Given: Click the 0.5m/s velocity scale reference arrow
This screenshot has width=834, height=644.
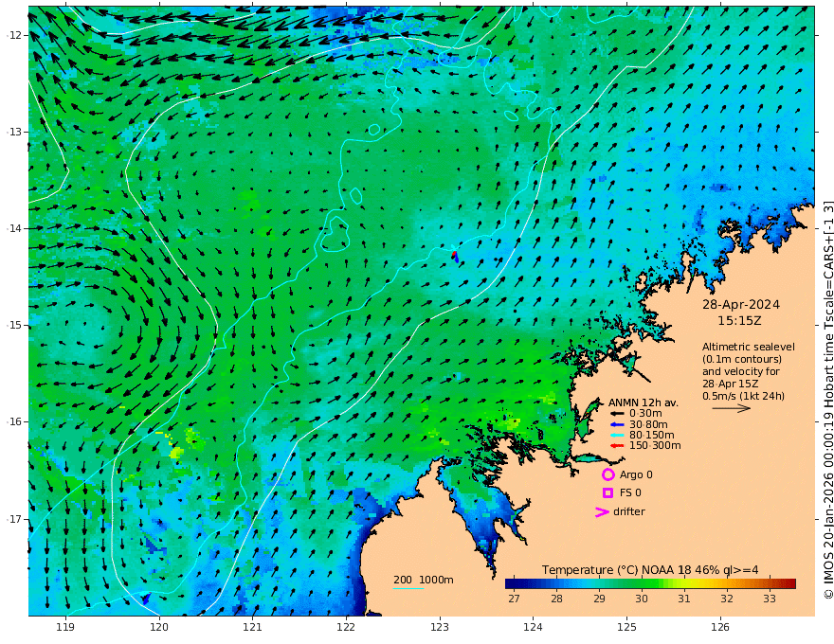Looking at the screenshot, I should 732,408.
